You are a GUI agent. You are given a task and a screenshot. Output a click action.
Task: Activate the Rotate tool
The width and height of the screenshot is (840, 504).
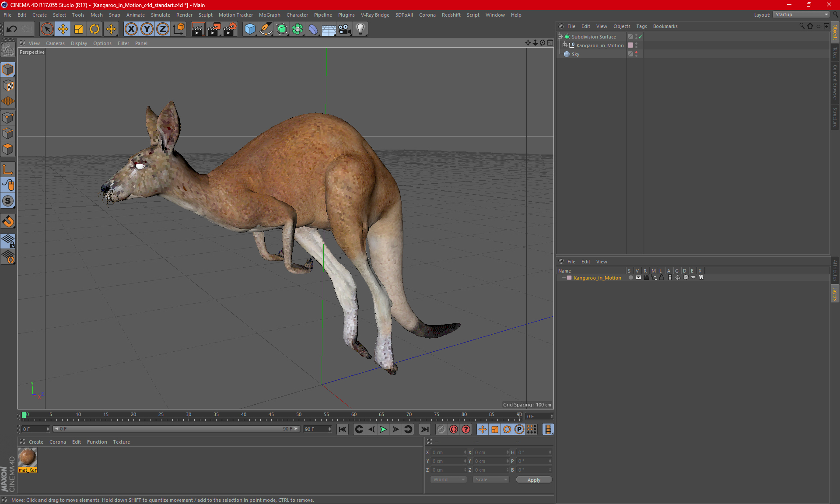point(94,29)
